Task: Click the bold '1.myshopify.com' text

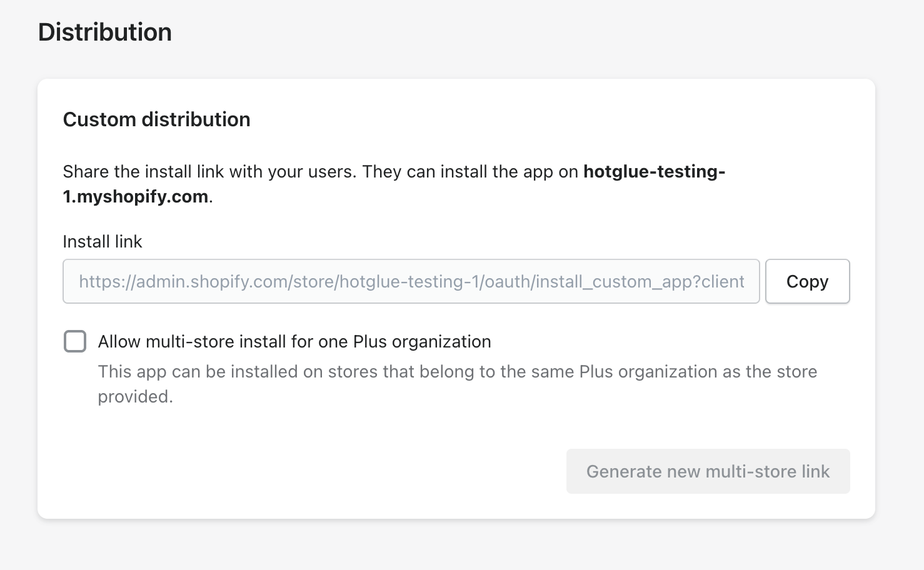Action: point(136,196)
